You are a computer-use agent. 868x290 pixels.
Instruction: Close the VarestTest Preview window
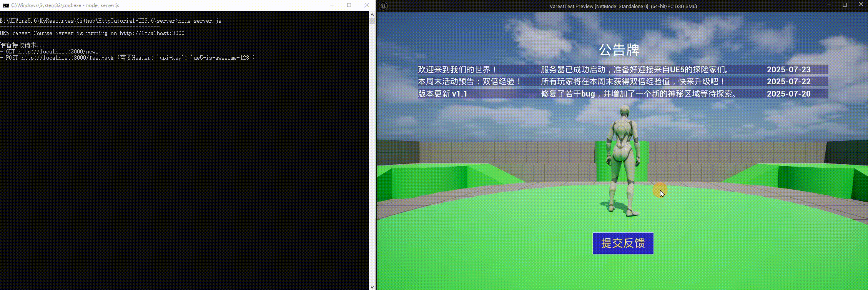point(861,5)
